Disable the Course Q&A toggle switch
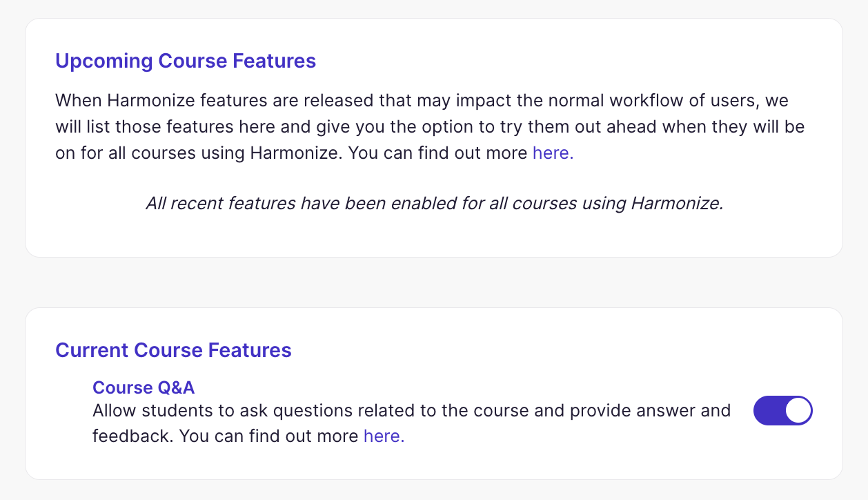868x500 pixels. click(x=782, y=410)
